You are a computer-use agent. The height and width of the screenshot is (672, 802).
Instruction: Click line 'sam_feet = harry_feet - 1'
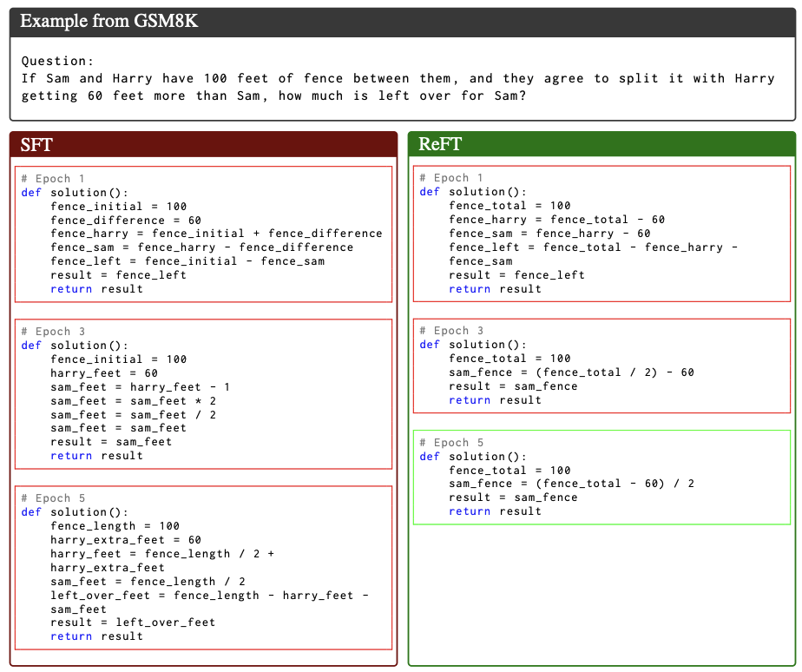[140, 387]
